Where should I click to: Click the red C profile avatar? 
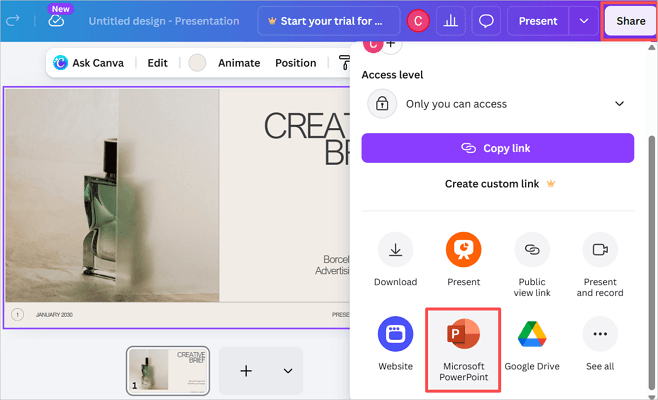(x=418, y=21)
